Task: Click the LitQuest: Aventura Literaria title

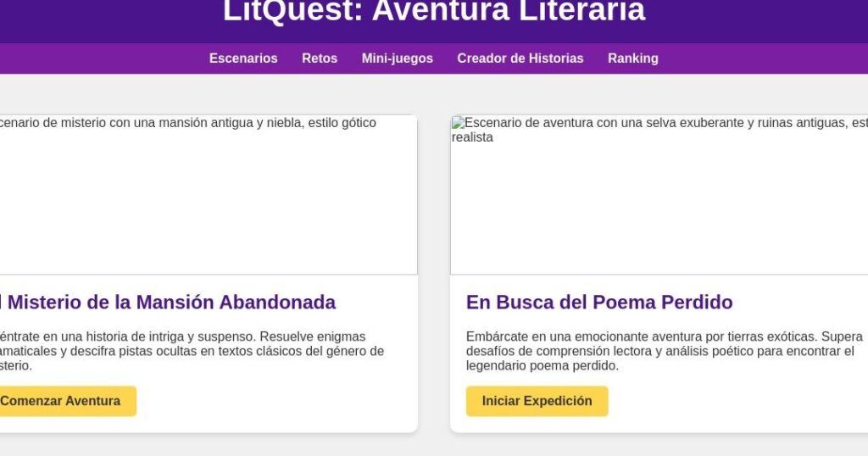Action: pos(434,11)
